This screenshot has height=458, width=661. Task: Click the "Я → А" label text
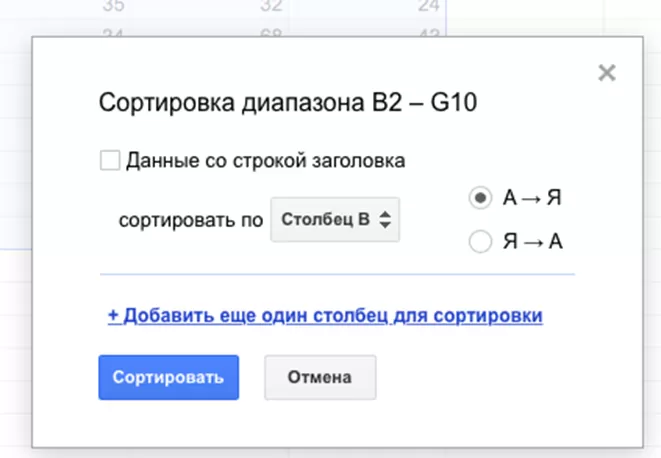(x=532, y=241)
